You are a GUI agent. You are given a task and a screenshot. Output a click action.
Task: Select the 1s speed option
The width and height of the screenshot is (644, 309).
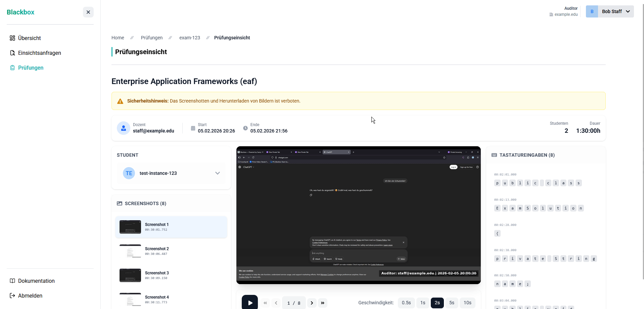pos(423,303)
